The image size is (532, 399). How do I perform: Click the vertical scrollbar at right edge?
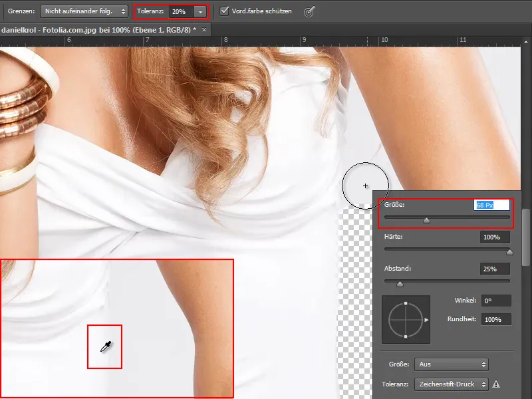(x=526, y=237)
